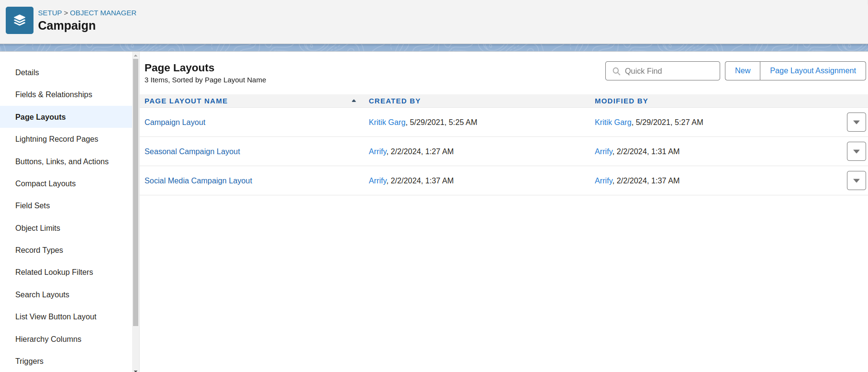Image resolution: width=868 pixels, height=372 pixels.
Task: Click the Quick Find magnifier icon
Action: tap(616, 71)
